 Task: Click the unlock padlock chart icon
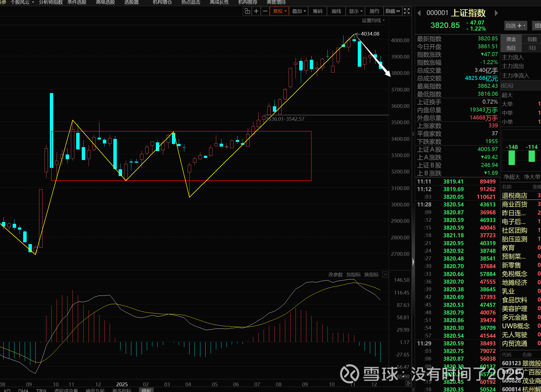pyautogui.click(x=247, y=11)
